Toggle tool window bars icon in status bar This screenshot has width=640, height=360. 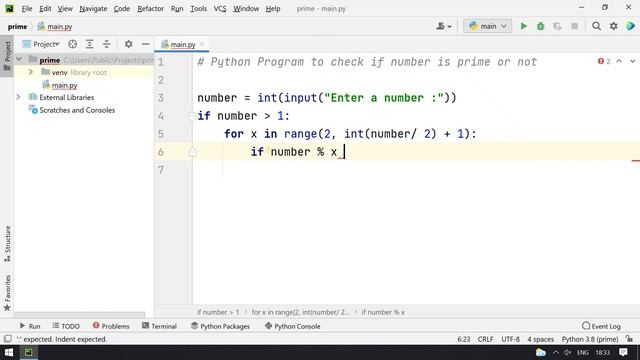pyautogui.click(x=8, y=339)
